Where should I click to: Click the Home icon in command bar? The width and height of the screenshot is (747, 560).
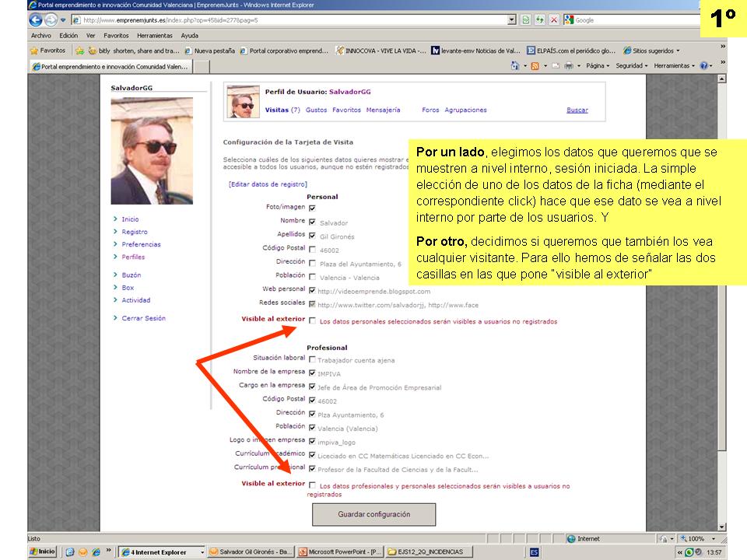coord(516,66)
